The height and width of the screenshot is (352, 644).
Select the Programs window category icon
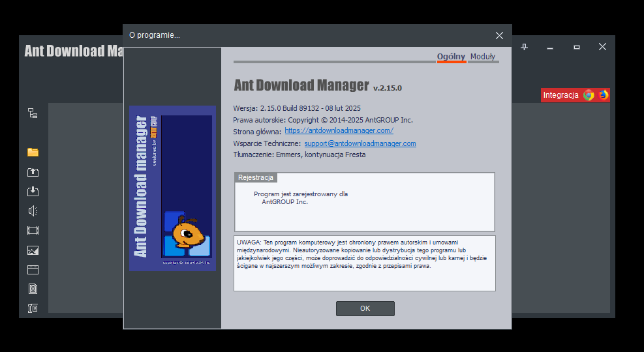tap(33, 269)
